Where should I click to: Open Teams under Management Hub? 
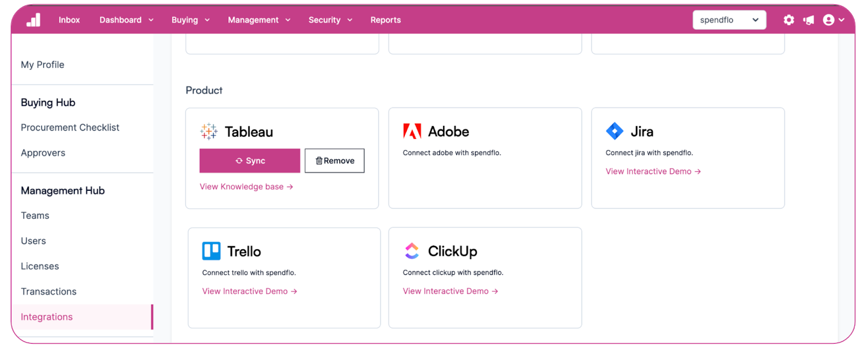pyautogui.click(x=35, y=216)
